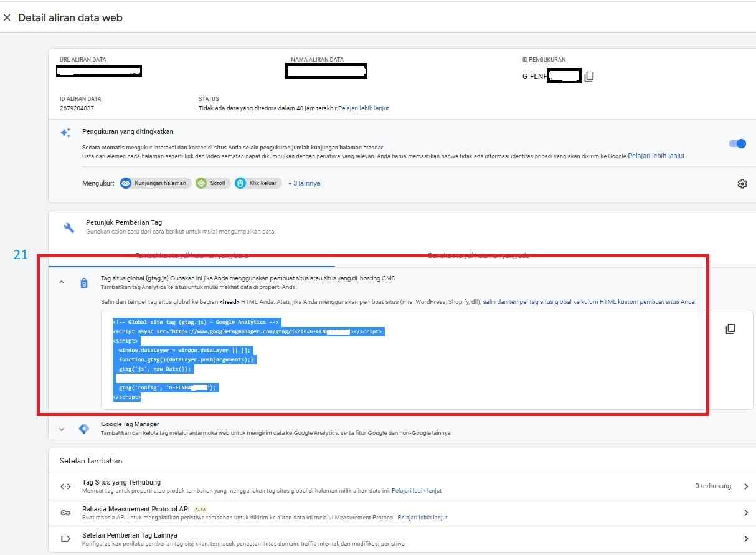Click the window.dataLayer code line

pos(184,350)
